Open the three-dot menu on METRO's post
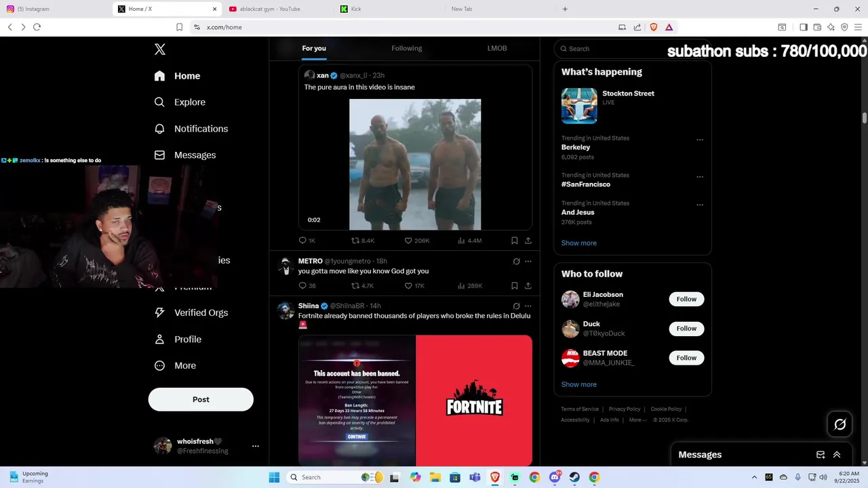The image size is (868, 488). (x=528, y=261)
